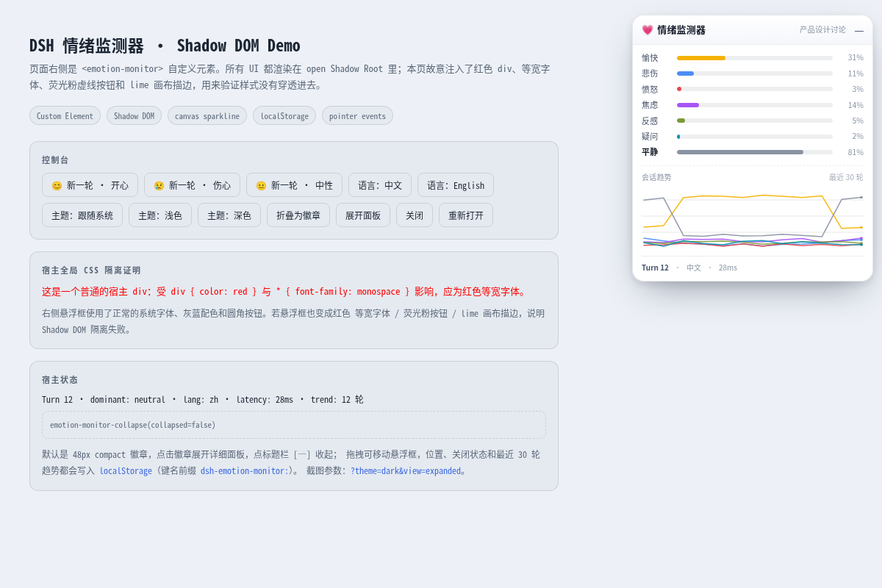Click the 愉快 progress bar
This screenshot has width=882, height=588.
(755, 58)
